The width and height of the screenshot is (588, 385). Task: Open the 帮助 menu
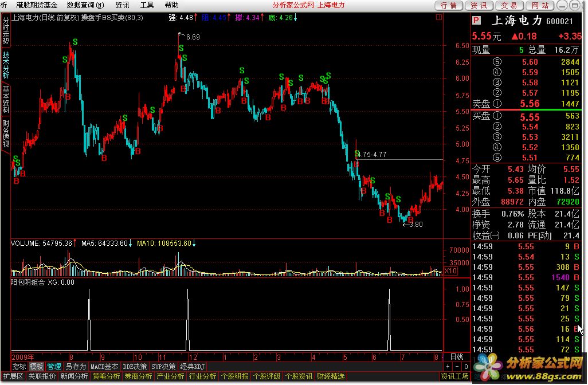pyautogui.click(x=171, y=5)
